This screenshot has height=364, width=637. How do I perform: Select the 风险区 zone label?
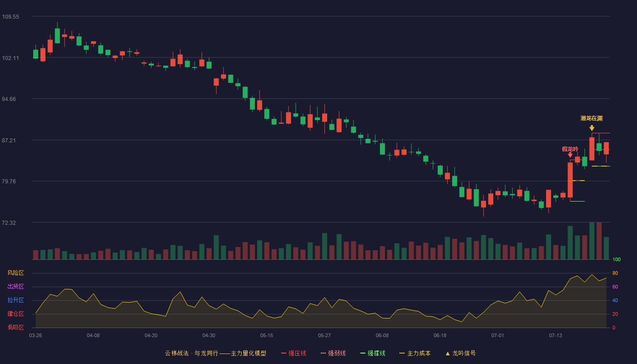tap(15, 273)
